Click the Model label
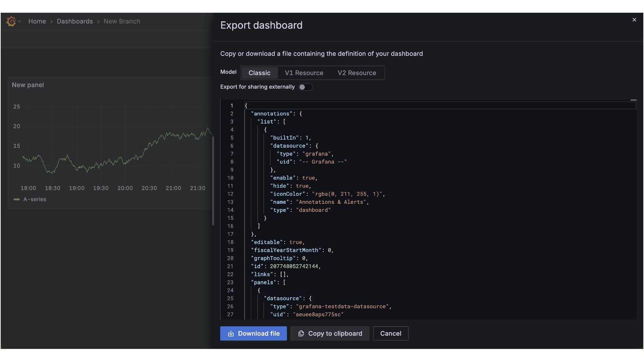This screenshot has width=644, height=362. pos(228,72)
